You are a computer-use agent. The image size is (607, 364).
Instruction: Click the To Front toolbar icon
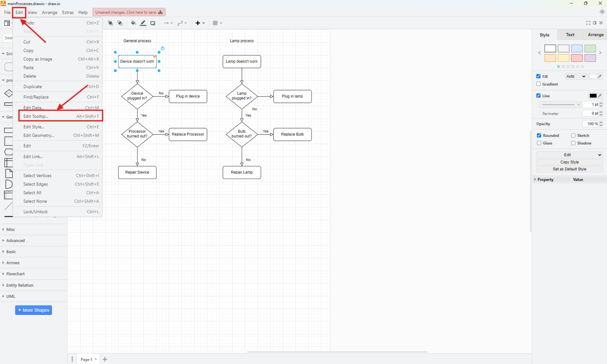tap(110, 23)
